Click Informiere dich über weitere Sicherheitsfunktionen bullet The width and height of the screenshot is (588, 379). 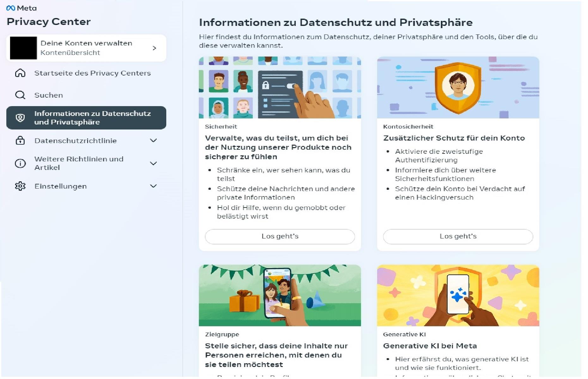445,174
